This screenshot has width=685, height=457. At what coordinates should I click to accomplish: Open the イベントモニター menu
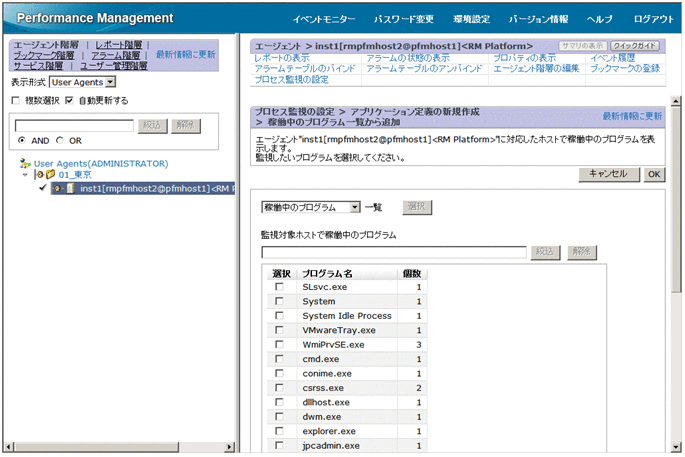pyautogui.click(x=324, y=19)
